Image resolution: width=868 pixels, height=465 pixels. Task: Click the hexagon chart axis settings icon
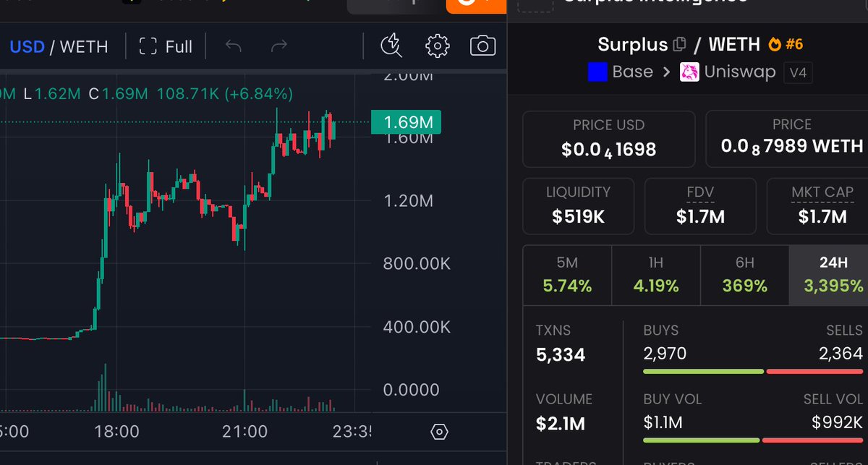tap(439, 432)
